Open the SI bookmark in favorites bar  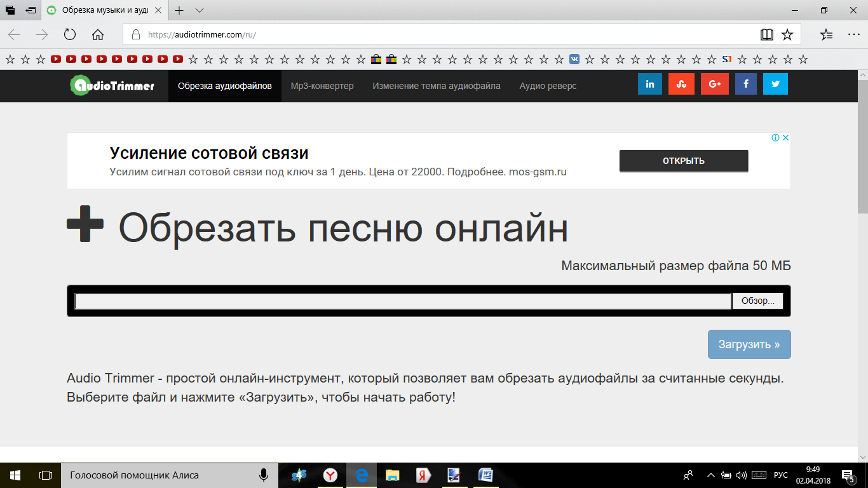coord(727,59)
